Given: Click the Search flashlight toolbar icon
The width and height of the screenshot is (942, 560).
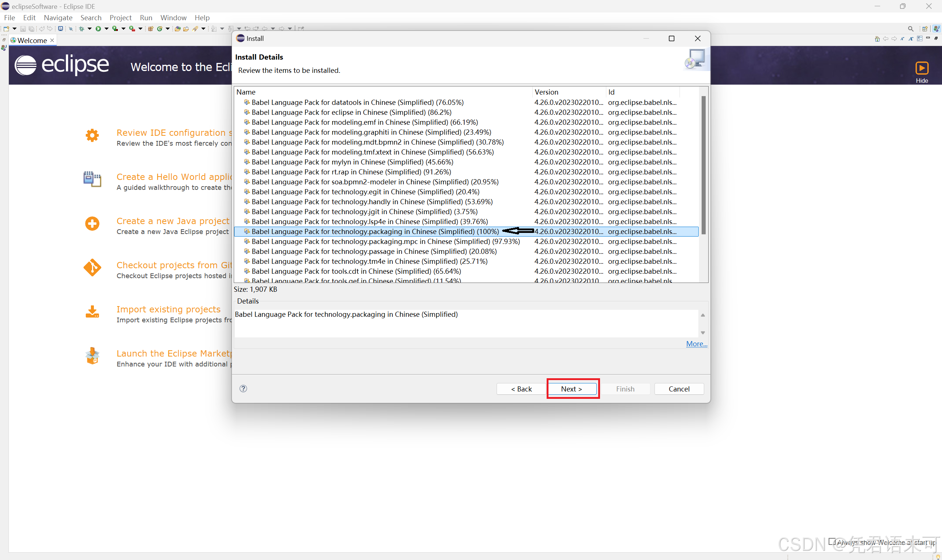Looking at the screenshot, I should (195, 29).
